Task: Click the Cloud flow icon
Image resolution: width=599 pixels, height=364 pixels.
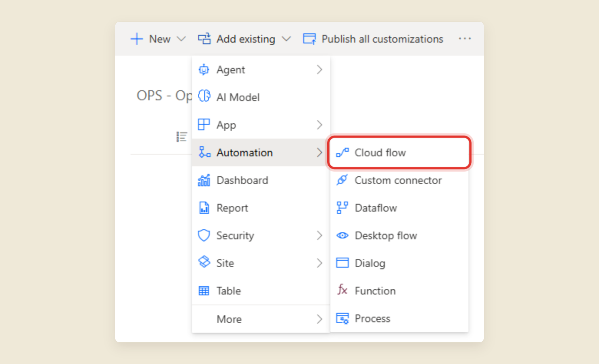Action: click(343, 152)
